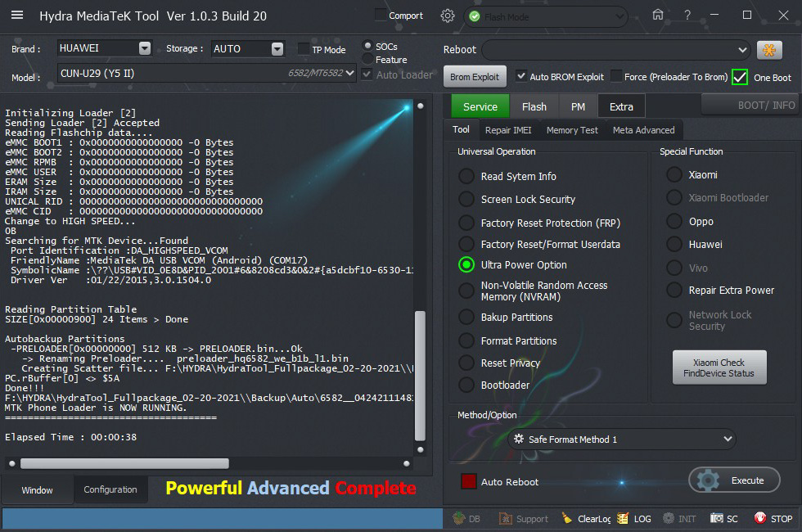Select SOCs radio option

(367, 46)
